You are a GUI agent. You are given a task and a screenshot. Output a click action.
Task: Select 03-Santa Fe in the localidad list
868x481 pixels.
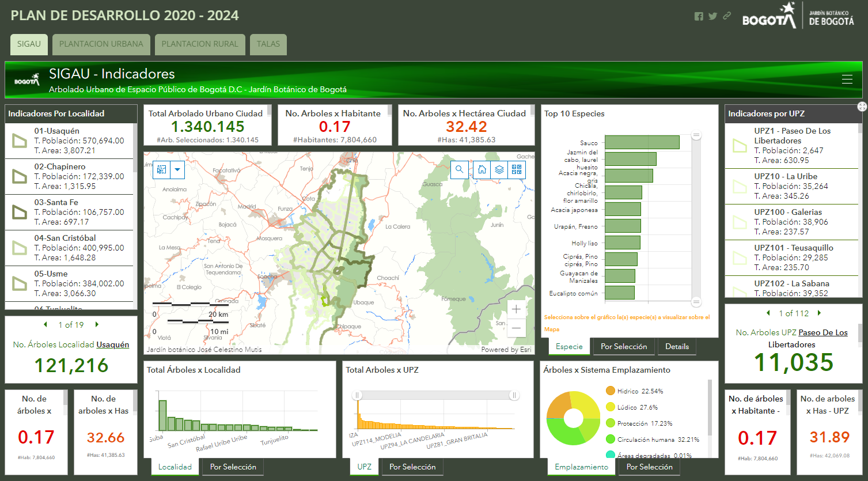[69, 212]
